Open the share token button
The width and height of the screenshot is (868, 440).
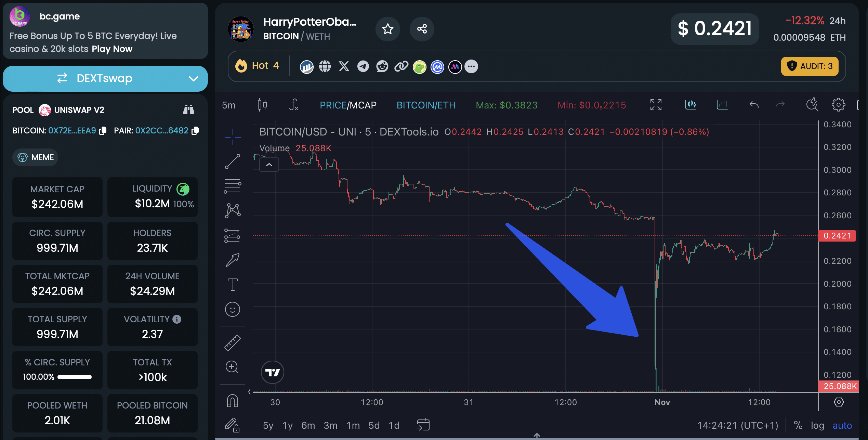pyautogui.click(x=422, y=29)
